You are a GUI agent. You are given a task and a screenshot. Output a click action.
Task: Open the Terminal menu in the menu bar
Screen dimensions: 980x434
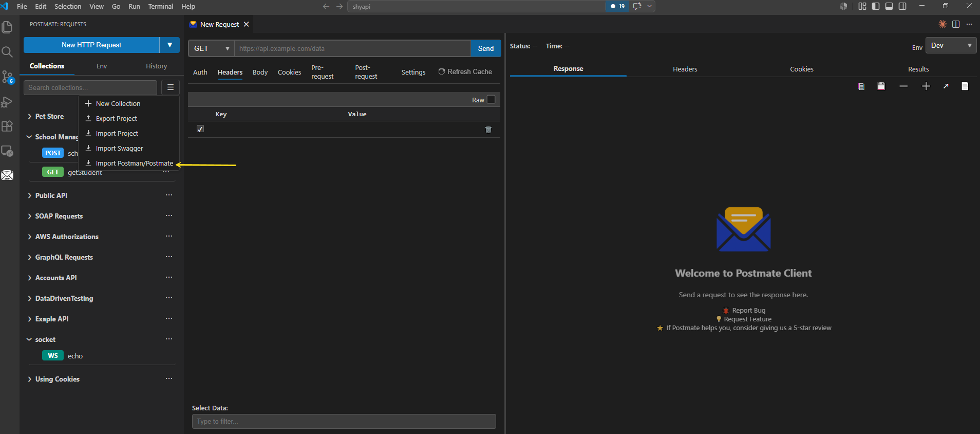coord(161,6)
